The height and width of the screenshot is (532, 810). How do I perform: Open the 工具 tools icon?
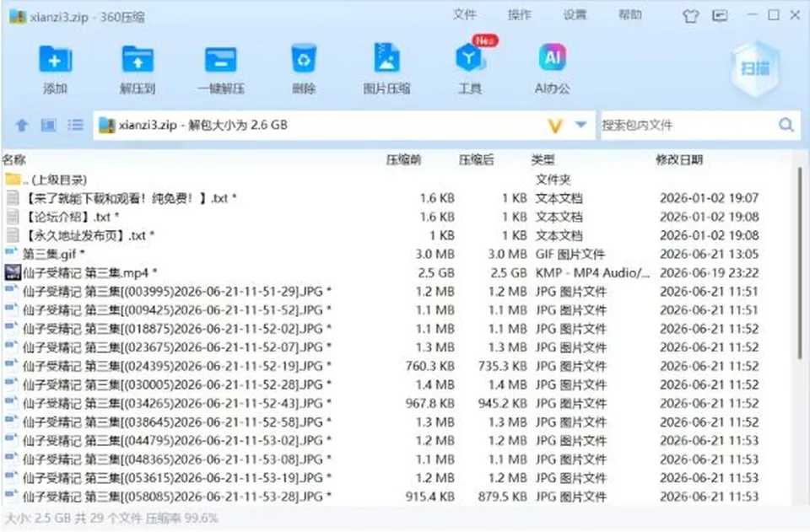click(x=470, y=58)
